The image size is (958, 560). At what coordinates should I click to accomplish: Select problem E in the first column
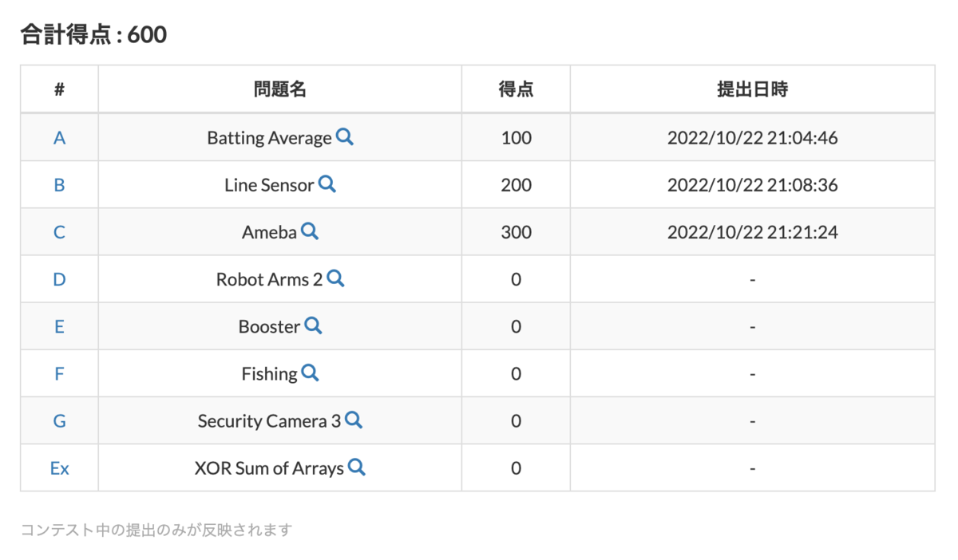(x=59, y=326)
